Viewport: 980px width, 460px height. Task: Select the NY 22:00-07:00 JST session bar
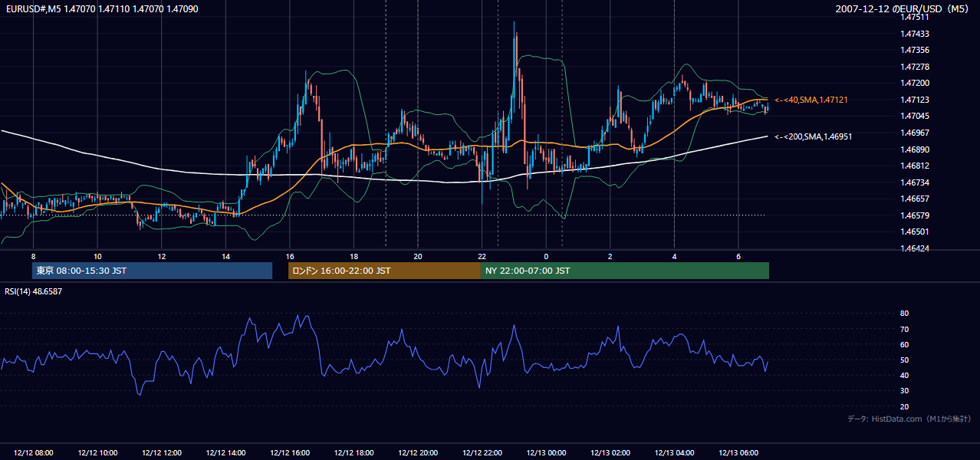point(625,271)
